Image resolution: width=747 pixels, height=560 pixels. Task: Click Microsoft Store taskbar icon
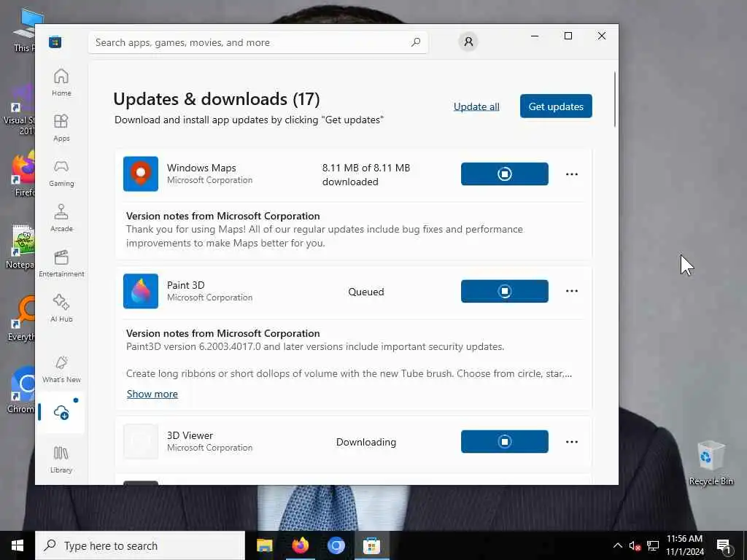tap(371, 545)
